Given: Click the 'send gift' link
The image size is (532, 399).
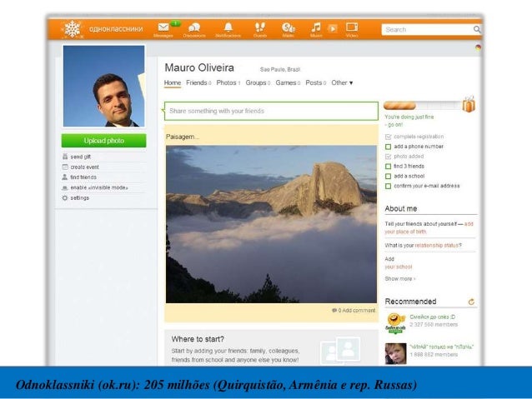Looking at the screenshot, I should pos(80,157).
